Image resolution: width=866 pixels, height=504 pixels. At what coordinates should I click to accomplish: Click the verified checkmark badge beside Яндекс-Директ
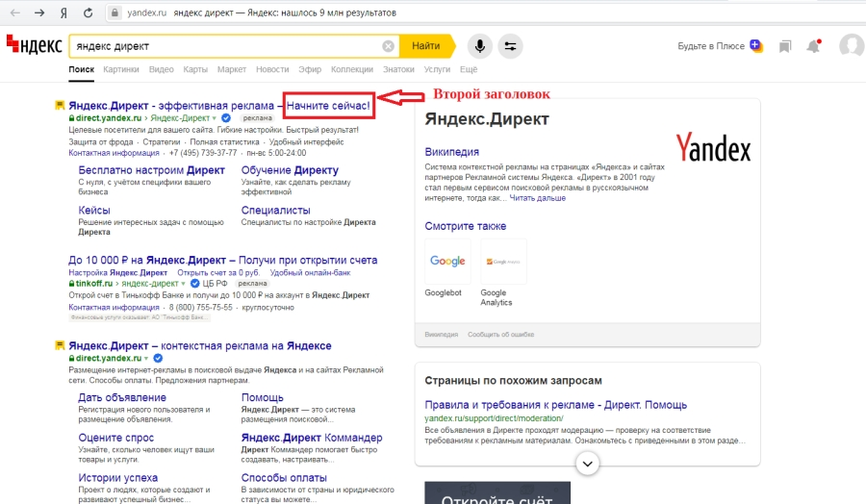point(226,117)
